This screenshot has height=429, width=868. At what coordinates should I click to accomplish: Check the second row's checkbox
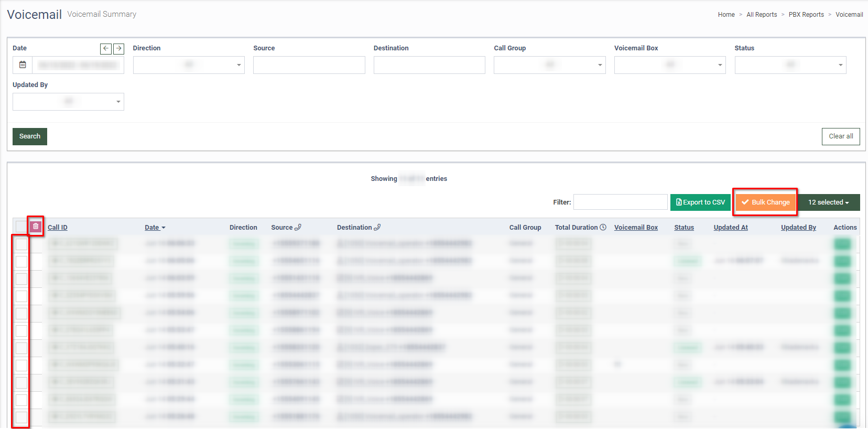click(x=21, y=262)
